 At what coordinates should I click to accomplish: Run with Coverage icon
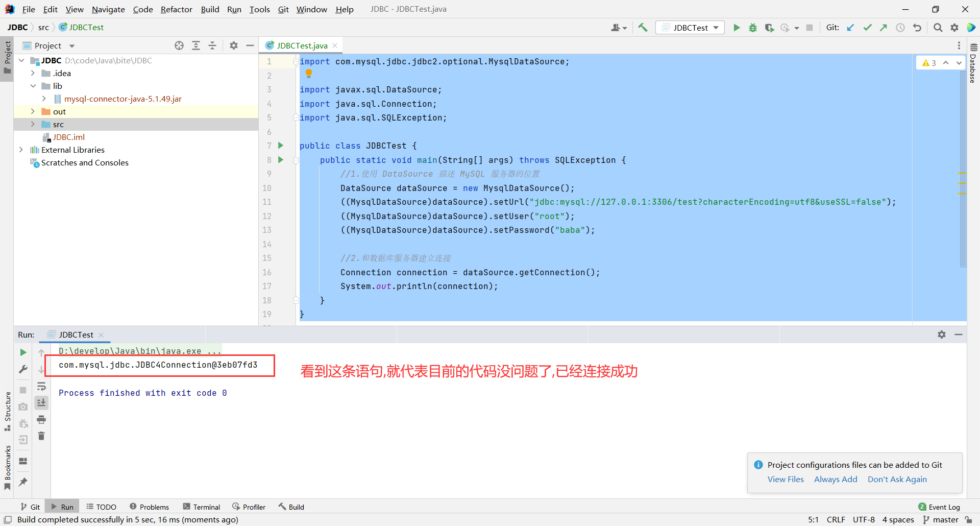point(769,28)
